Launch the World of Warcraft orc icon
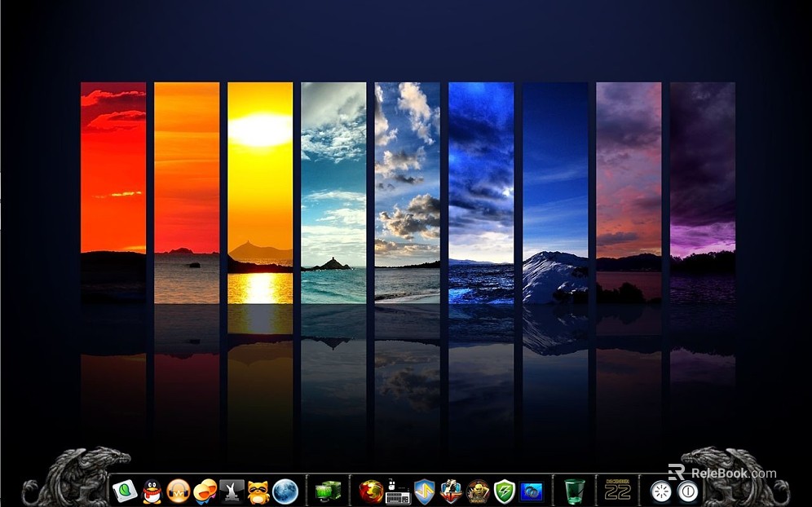Viewport: 812px width, 507px height. pos(478,491)
